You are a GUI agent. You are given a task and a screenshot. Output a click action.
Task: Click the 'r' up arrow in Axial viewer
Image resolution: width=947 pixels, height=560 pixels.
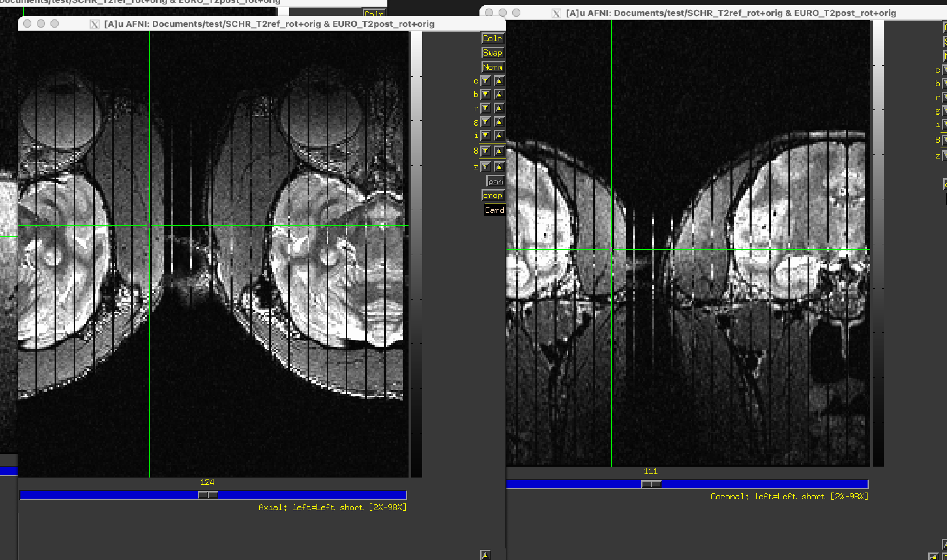499,108
